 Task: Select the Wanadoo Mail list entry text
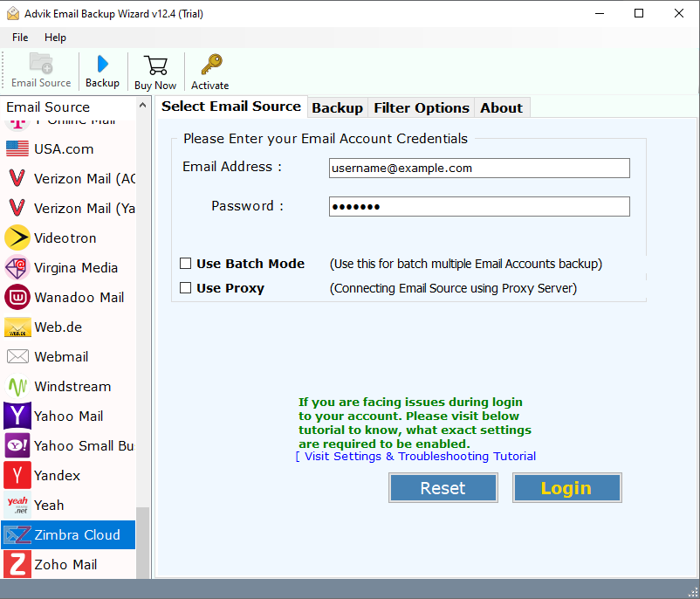[79, 298]
